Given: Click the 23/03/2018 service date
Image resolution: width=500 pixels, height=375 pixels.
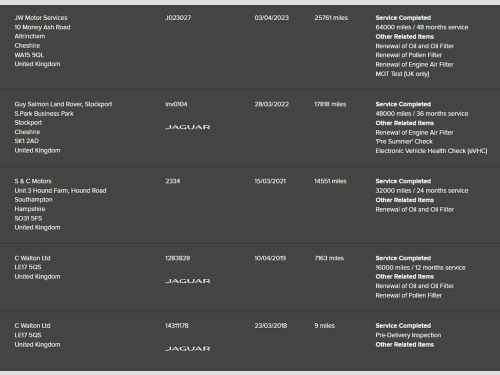Looking at the screenshot, I should point(271,326).
